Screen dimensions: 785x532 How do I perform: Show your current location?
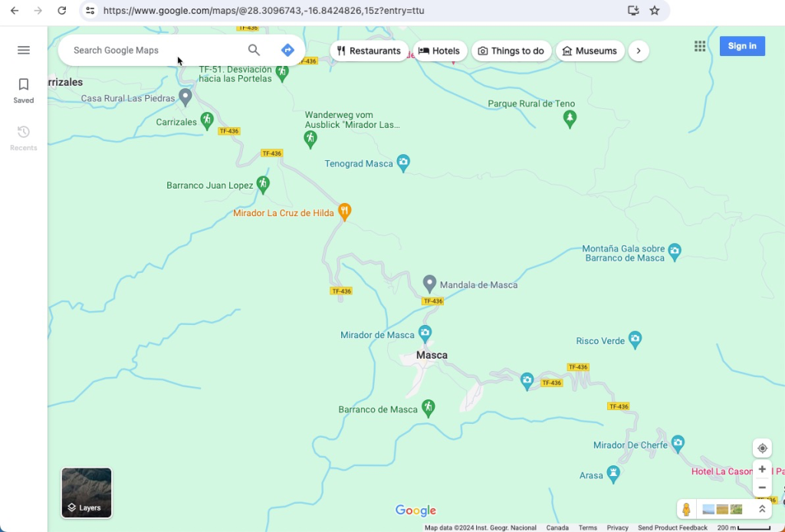tap(762, 448)
